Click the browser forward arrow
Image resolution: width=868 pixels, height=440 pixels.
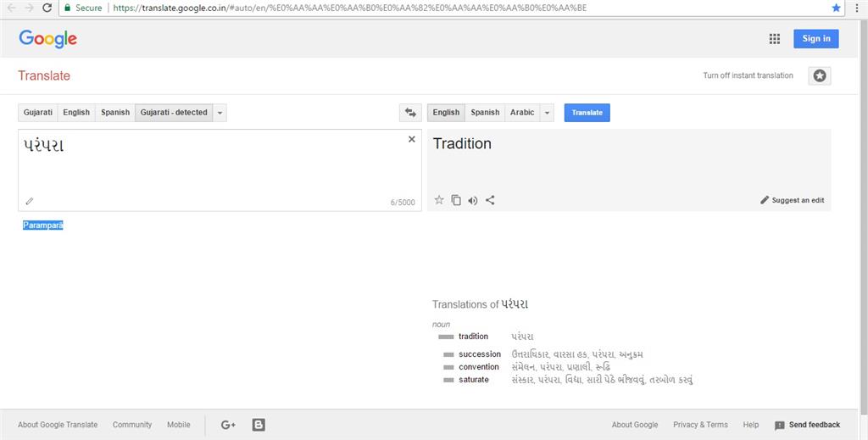pyautogui.click(x=29, y=8)
